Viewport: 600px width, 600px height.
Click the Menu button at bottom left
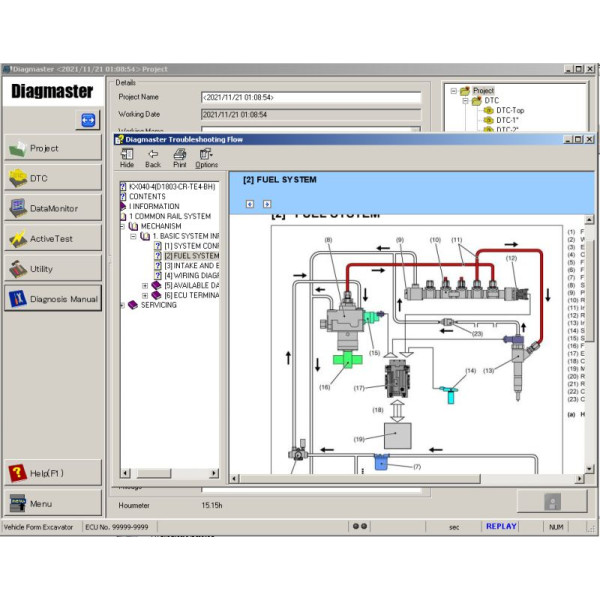pos(52,504)
